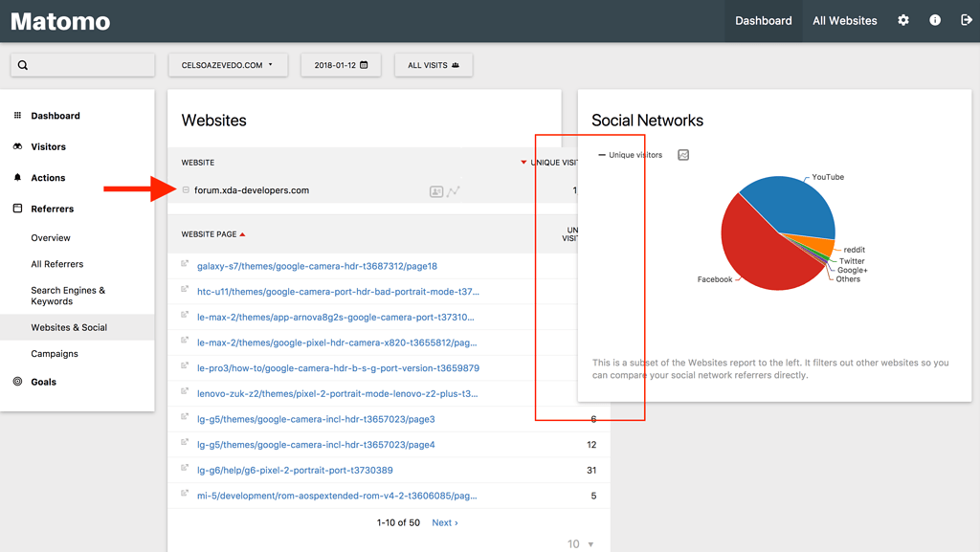
Task: Open lg-g5 google-camera page3 link
Action: click(x=316, y=419)
